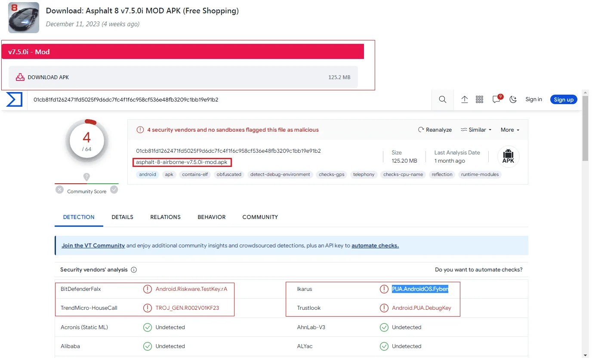Expand the More dropdown menu
The height and width of the screenshot is (364, 592).
pos(510,130)
